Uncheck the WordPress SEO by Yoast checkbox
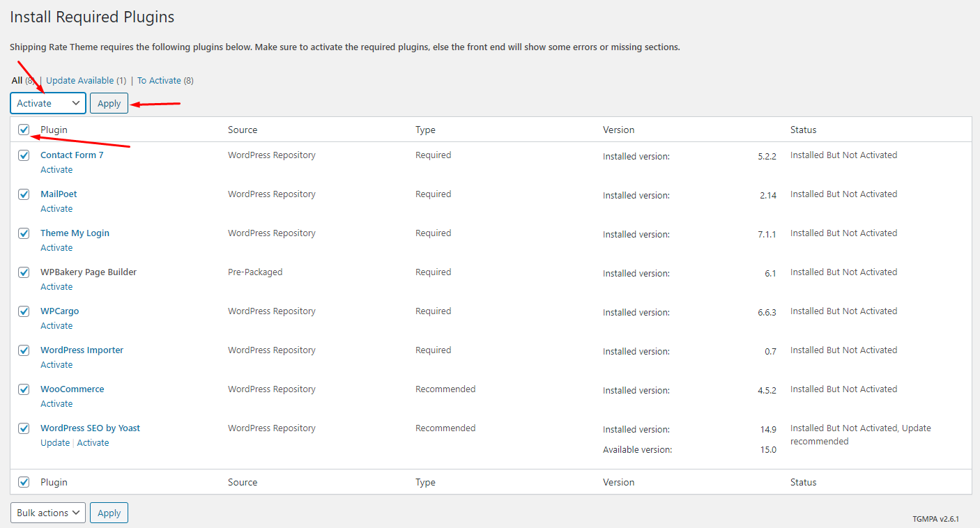The height and width of the screenshot is (528, 980). [x=24, y=428]
